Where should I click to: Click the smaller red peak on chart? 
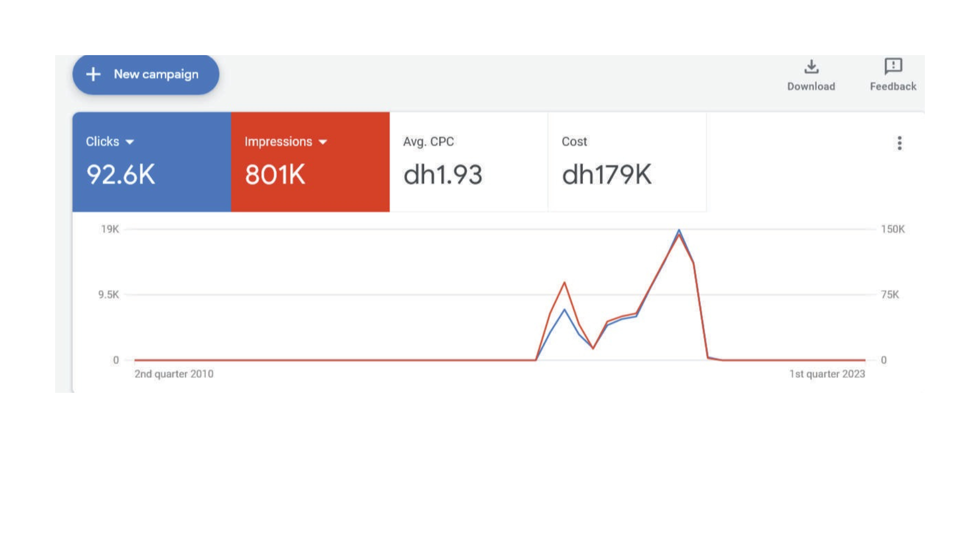point(564,283)
